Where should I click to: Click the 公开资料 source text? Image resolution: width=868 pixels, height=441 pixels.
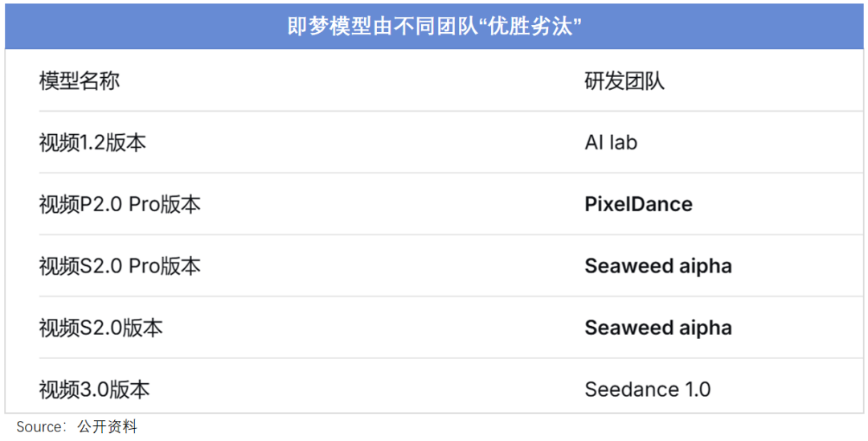(x=107, y=427)
